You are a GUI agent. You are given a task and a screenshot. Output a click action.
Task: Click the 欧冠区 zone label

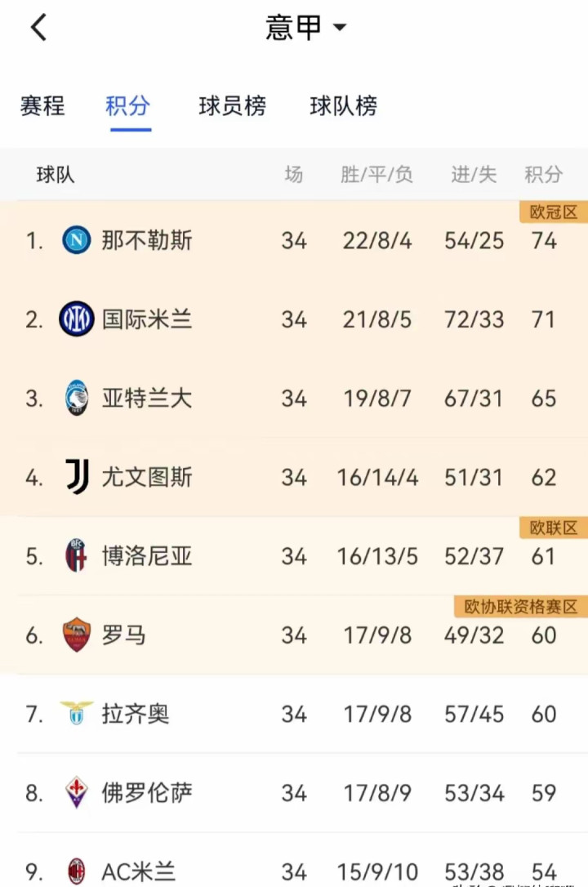(x=554, y=212)
